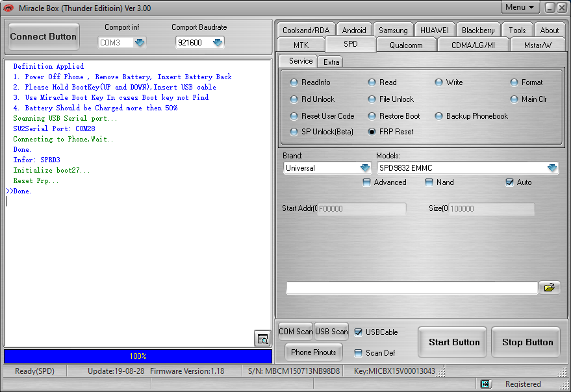Choose SP Unlock(Beta) option
The image size is (571, 392).
(x=322, y=132)
